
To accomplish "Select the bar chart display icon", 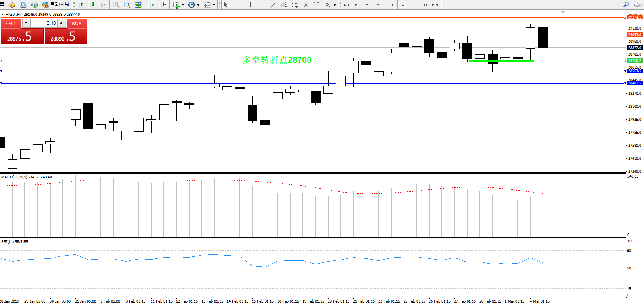I will 81,5.
